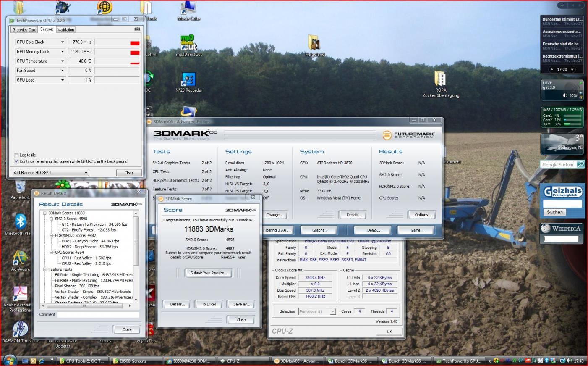
Task: Open the N°23 Recorder desktop icon
Action: [x=188, y=80]
